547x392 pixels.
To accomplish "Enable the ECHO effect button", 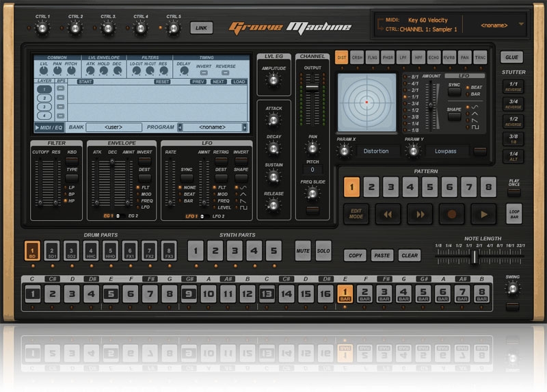I will pos(433,57).
